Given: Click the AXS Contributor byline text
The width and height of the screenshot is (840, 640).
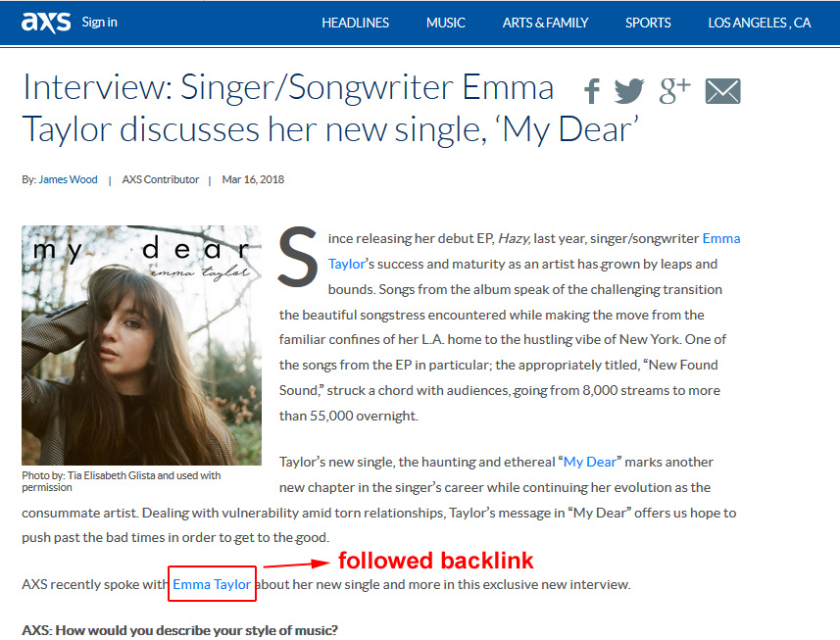Looking at the screenshot, I should [x=161, y=179].
